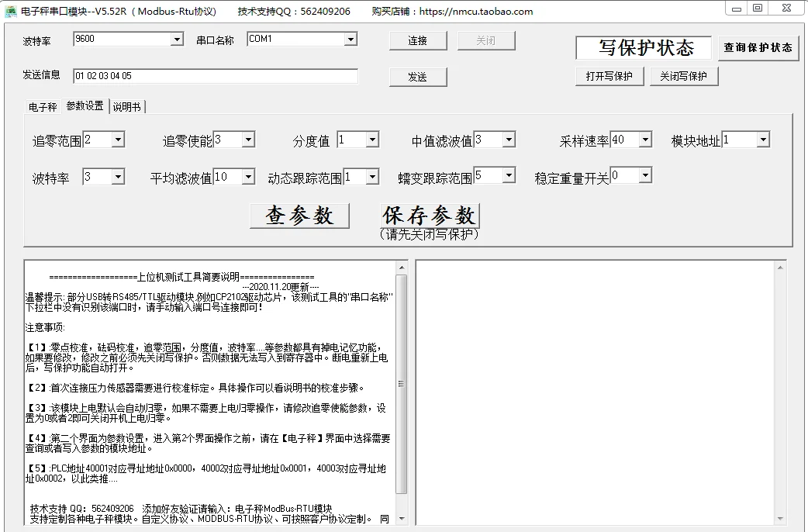Click the 发送 button
This screenshot has height=532, width=808.
[418, 77]
